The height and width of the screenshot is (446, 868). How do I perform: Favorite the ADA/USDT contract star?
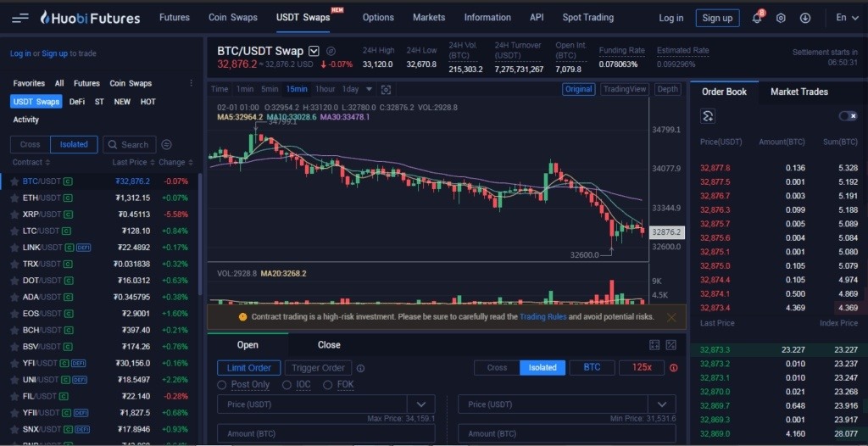[x=15, y=297]
